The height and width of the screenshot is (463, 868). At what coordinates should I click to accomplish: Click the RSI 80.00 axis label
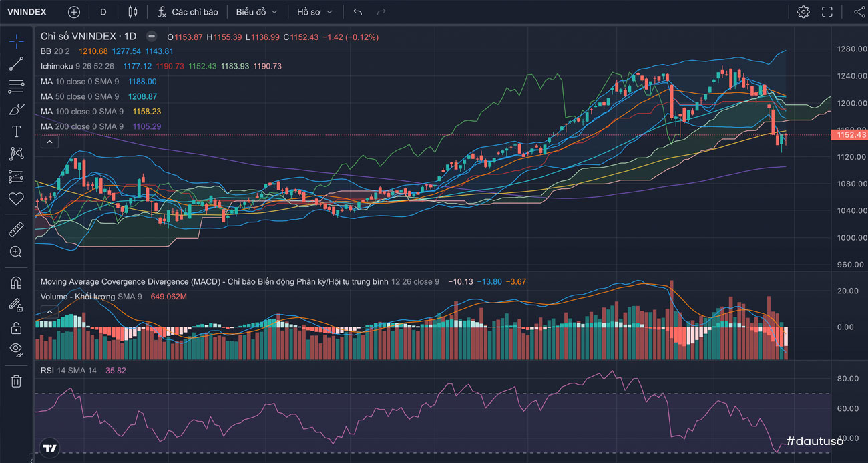click(x=848, y=379)
